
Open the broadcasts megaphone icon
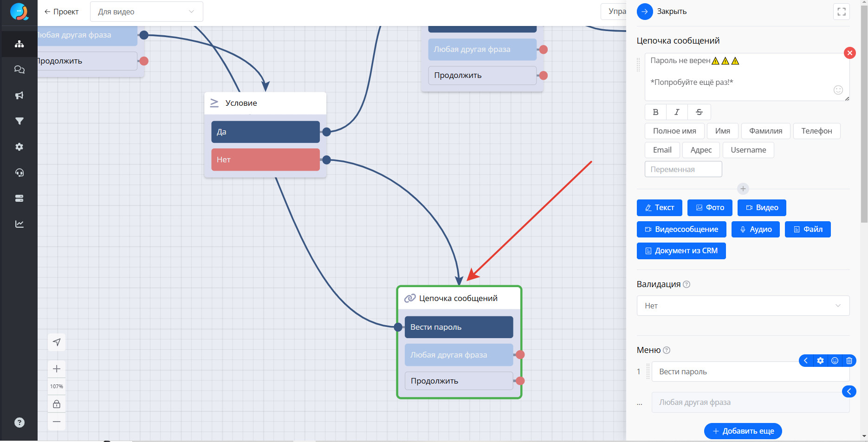[19, 96]
